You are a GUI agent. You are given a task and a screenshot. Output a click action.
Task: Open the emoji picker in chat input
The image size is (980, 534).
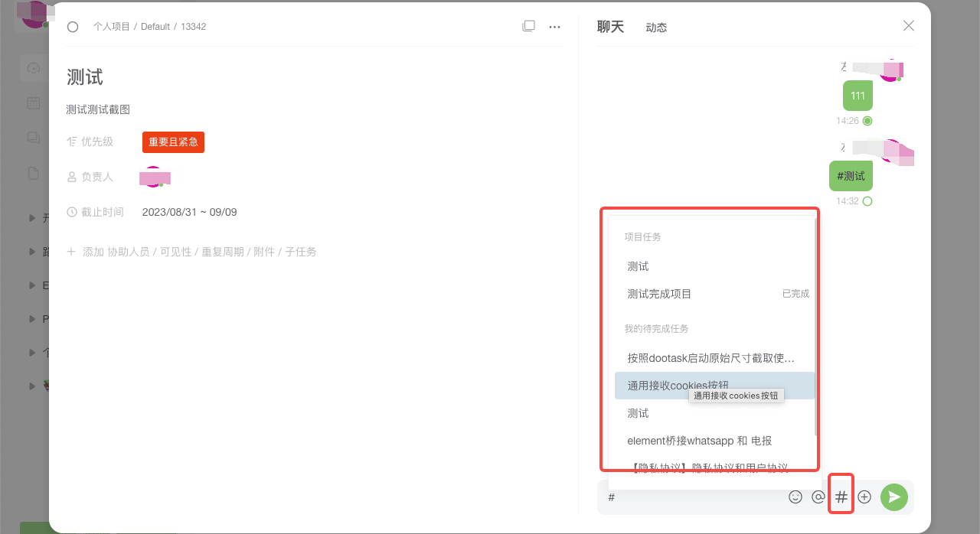coord(795,497)
